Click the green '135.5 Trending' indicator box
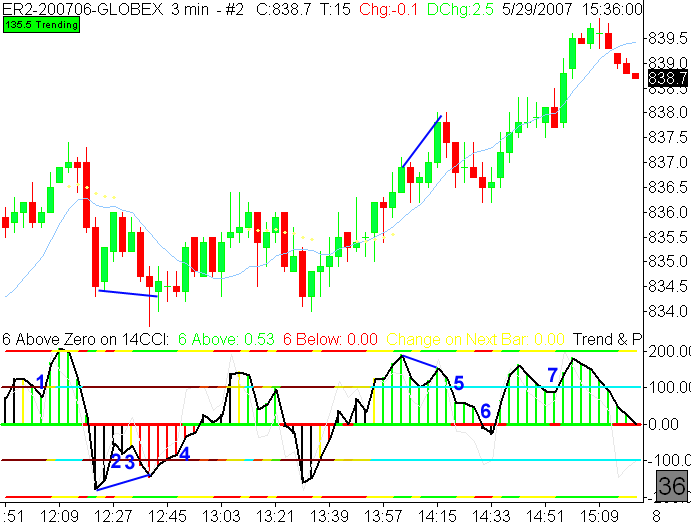 (x=41, y=25)
